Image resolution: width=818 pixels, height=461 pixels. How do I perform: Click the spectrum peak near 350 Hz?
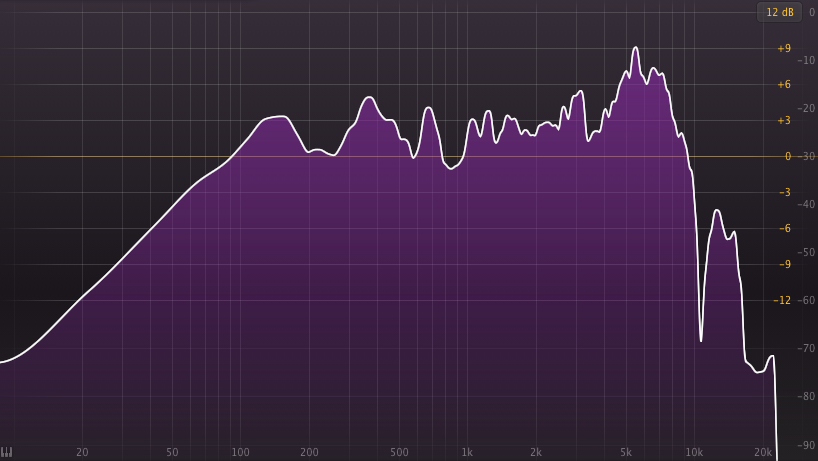pos(369,98)
